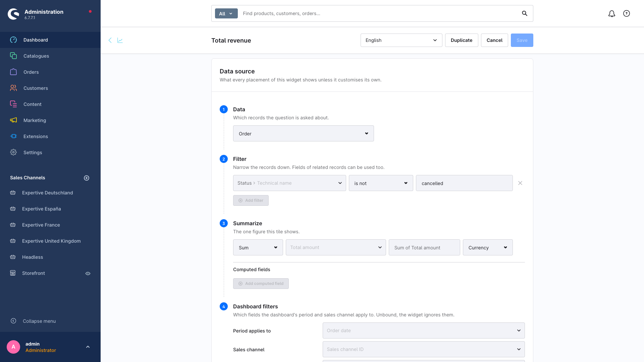
Task: Open Expertive United Kingdom sales channel
Action: click(51, 241)
